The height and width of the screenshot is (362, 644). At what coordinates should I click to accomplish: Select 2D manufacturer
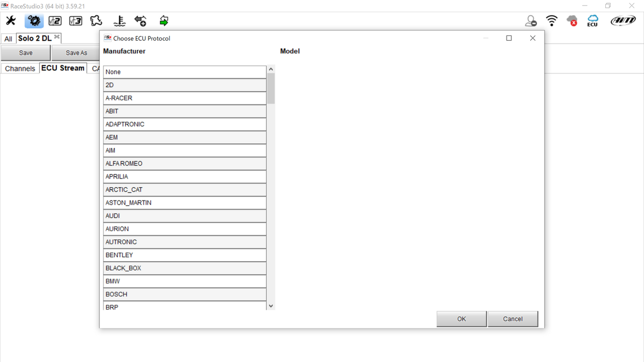coord(185,85)
